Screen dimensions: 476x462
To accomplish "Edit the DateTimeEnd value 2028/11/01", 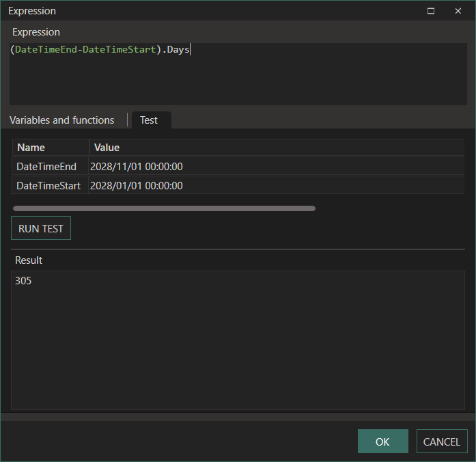I will (137, 167).
